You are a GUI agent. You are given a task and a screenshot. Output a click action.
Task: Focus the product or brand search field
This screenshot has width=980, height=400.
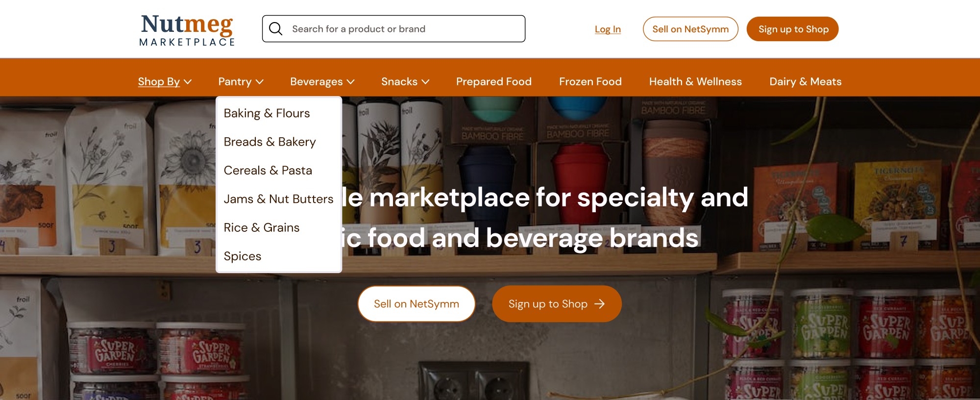pyautogui.click(x=393, y=29)
